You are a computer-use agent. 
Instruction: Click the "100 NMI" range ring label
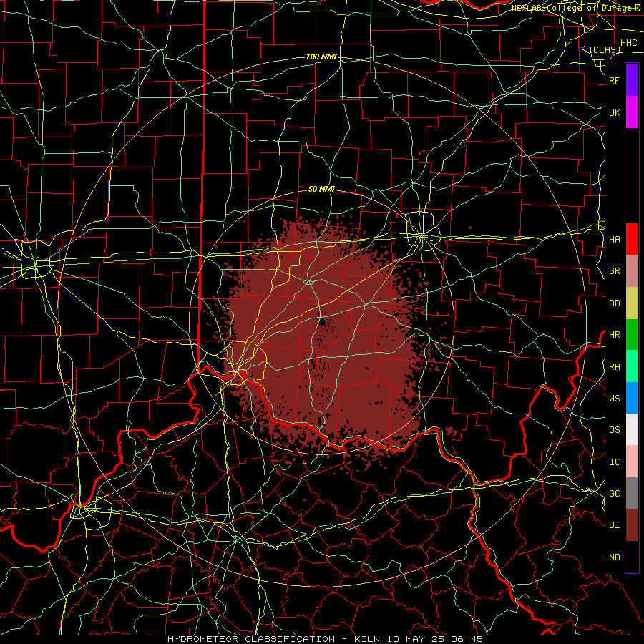[321, 57]
